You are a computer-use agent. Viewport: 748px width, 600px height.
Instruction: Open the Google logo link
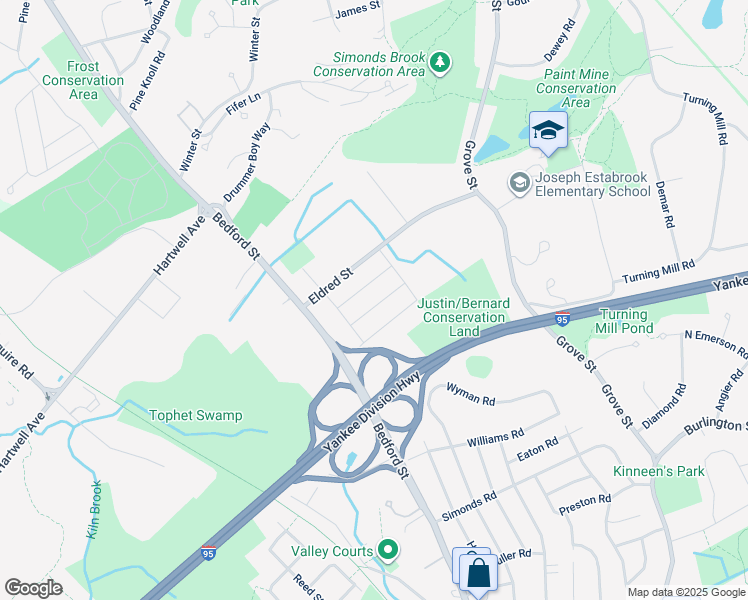point(33,588)
